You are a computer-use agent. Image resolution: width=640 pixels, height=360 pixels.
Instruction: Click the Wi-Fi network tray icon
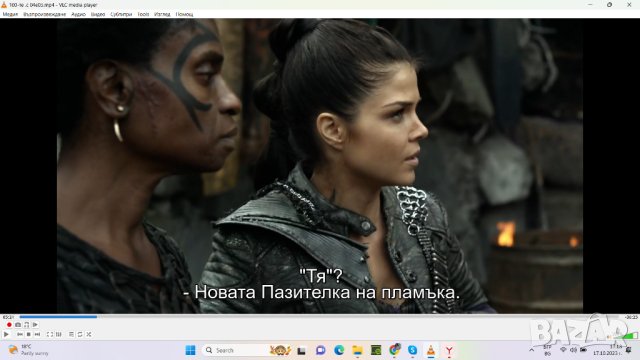click(x=563, y=350)
